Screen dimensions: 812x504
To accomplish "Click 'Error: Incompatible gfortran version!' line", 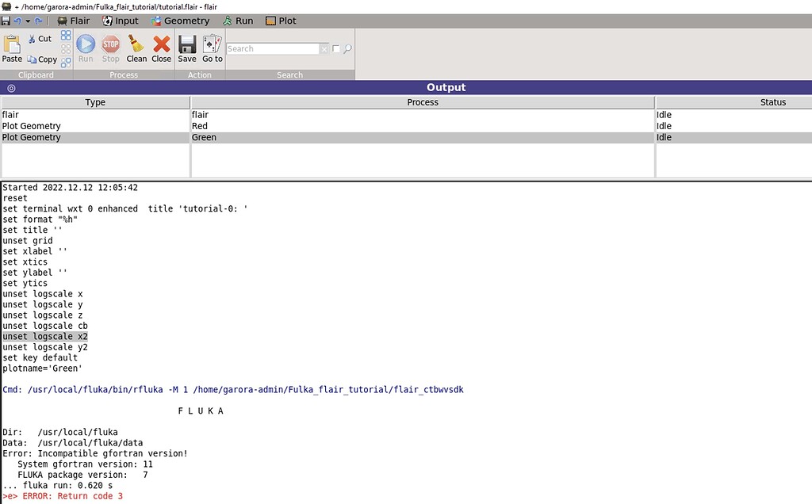I will tap(95, 453).
